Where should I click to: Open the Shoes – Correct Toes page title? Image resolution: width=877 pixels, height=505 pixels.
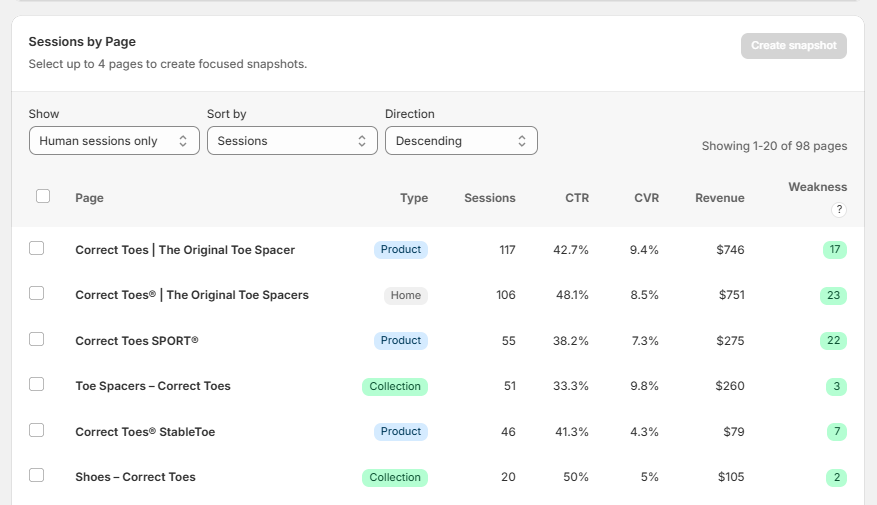(135, 477)
